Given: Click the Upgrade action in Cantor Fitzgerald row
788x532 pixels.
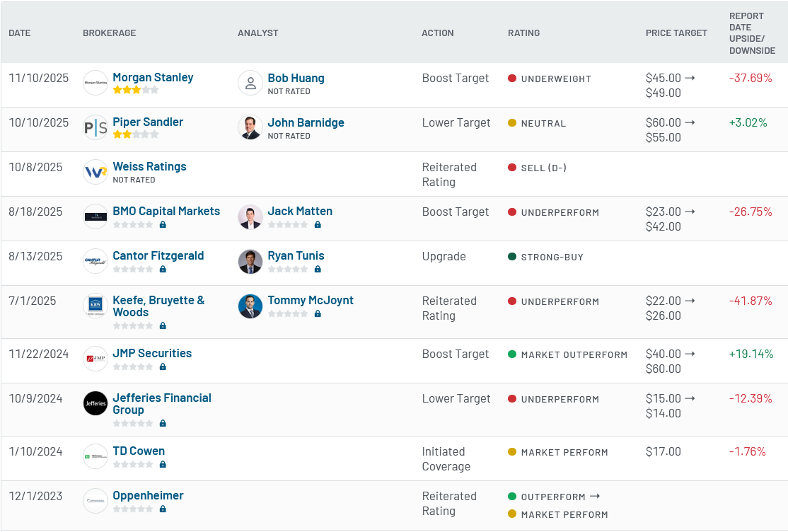Looking at the screenshot, I should [444, 256].
